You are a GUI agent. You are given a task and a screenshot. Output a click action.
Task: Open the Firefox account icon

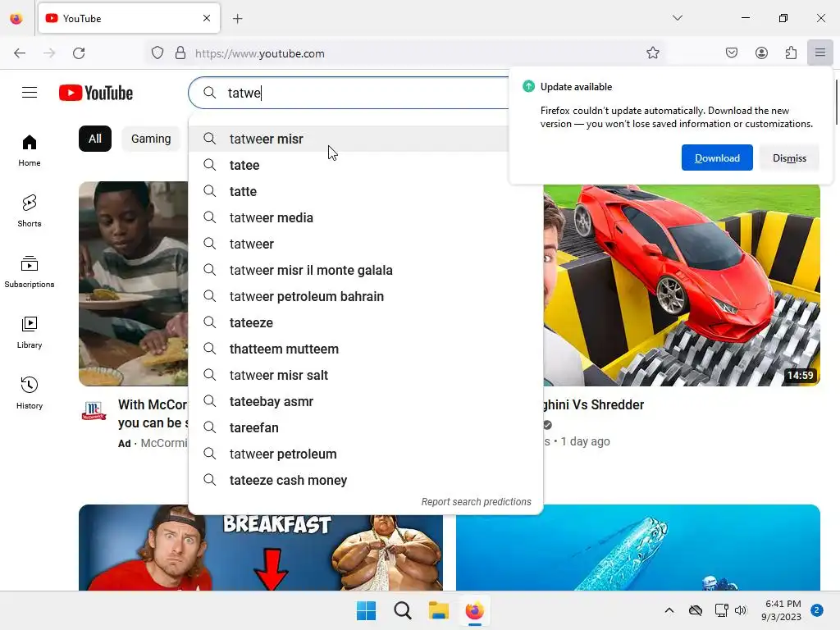click(x=761, y=53)
